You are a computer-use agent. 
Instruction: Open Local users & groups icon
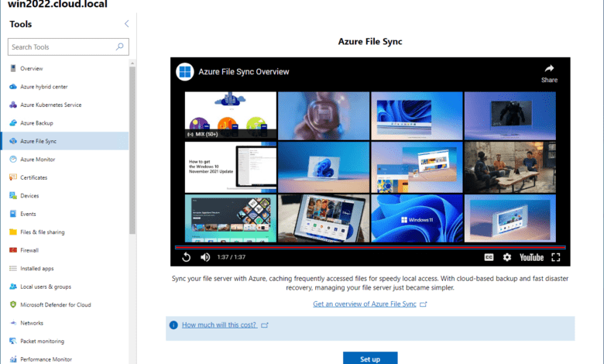point(13,287)
